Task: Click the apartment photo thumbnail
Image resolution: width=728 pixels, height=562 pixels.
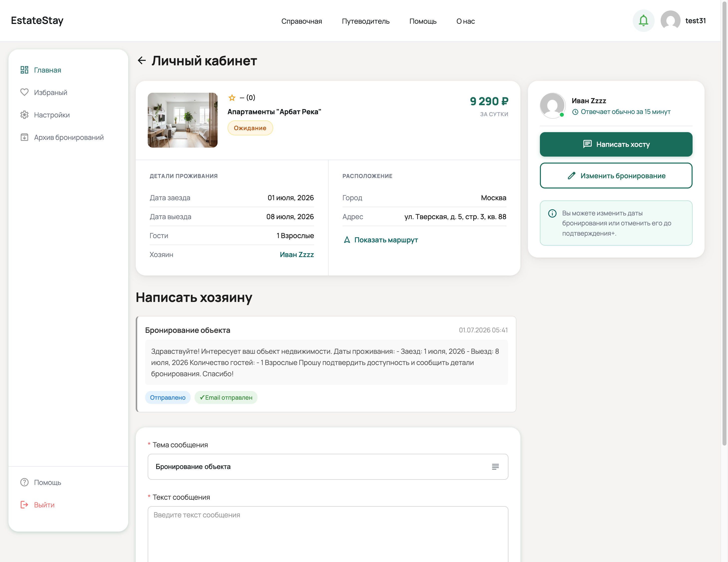Action: (182, 120)
